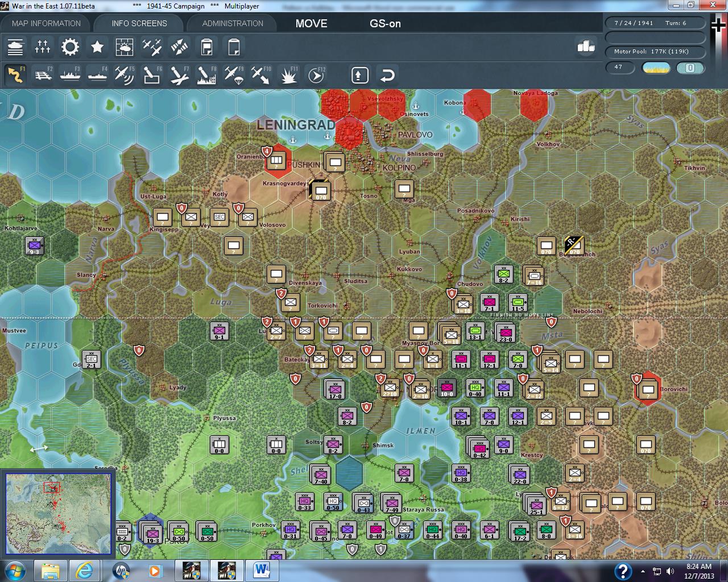Click the admin points value 47
728x582 pixels.
[x=619, y=67]
